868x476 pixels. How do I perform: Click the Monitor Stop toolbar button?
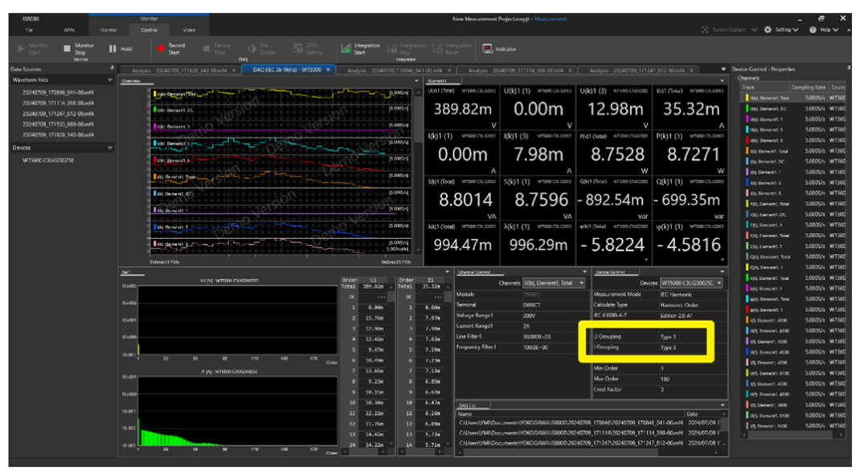tap(79, 49)
